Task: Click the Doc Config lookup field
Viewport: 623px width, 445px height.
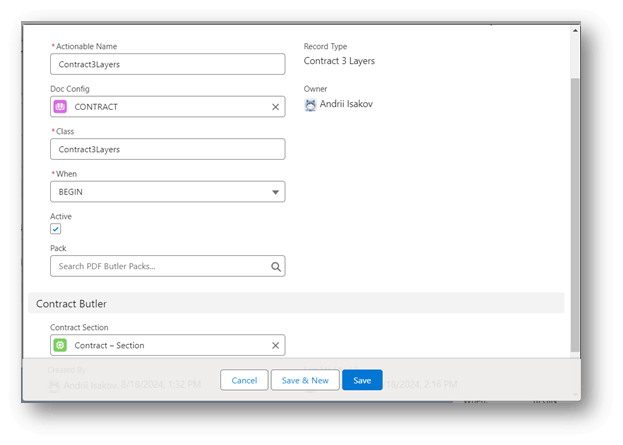Action: coord(168,106)
